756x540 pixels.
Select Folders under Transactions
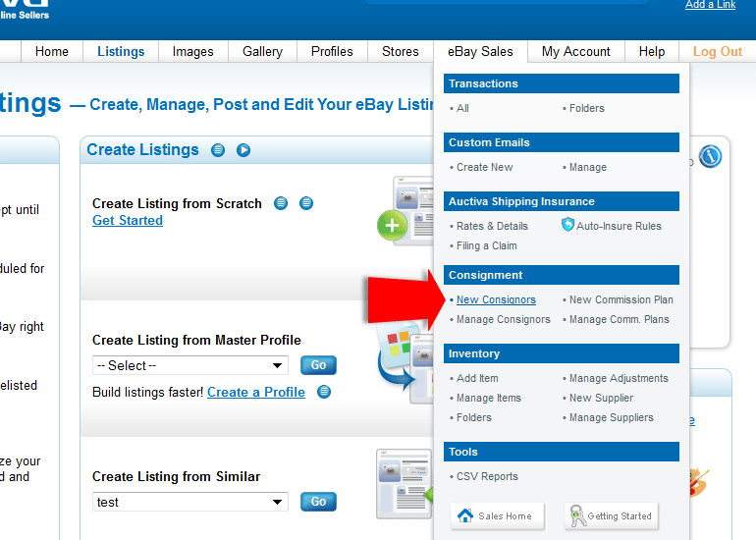pyautogui.click(x=587, y=108)
